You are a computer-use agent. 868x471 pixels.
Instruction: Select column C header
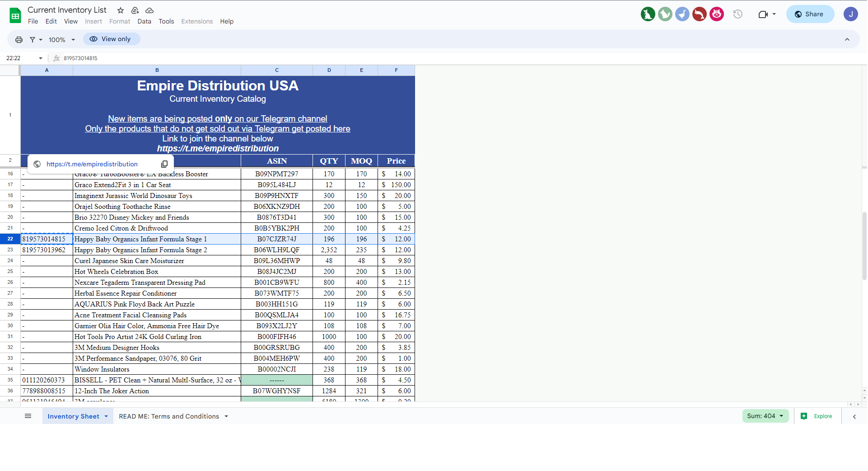pos(277,71)
